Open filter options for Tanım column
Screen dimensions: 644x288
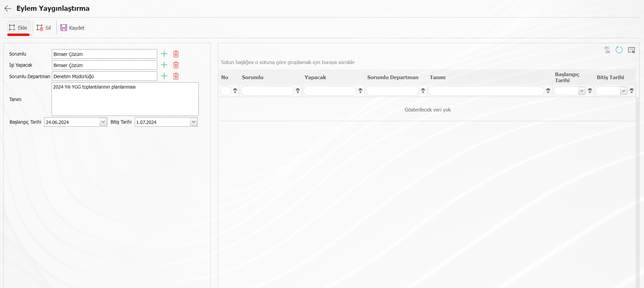pyautogui.click(x=548, y=91)
